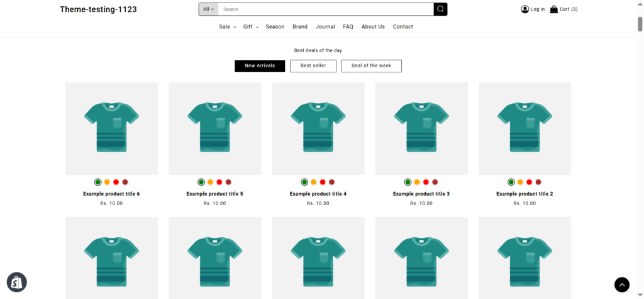
Task: Open Example product title 5 link
Action: 215,194
